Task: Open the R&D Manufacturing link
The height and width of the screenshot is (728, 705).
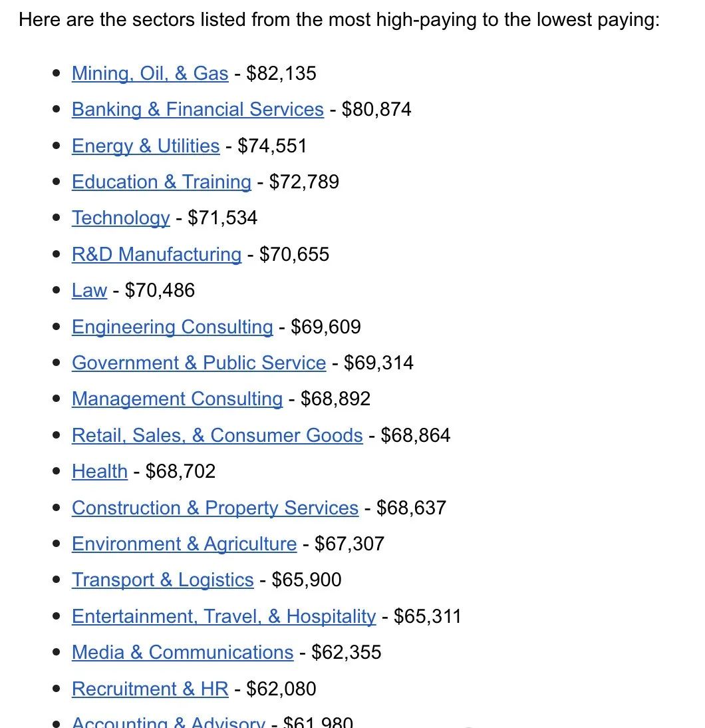Action: pos(156,254)
